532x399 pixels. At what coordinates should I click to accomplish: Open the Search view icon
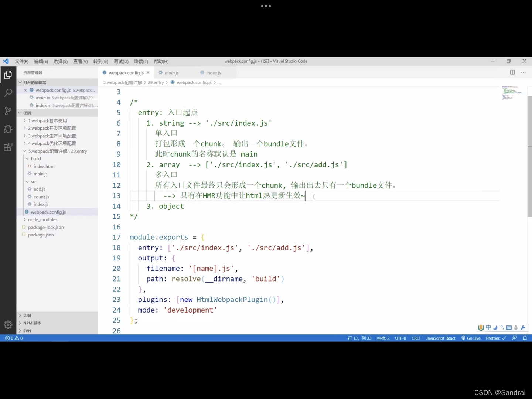[8, 93]
